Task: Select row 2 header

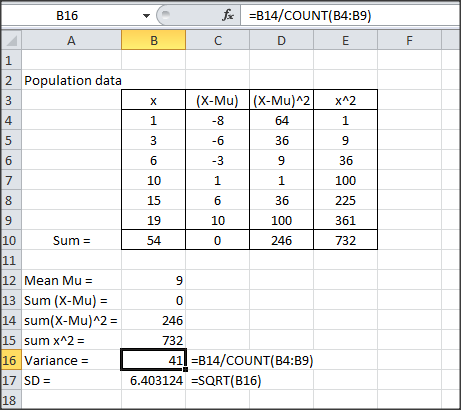Action: (11, 80)
